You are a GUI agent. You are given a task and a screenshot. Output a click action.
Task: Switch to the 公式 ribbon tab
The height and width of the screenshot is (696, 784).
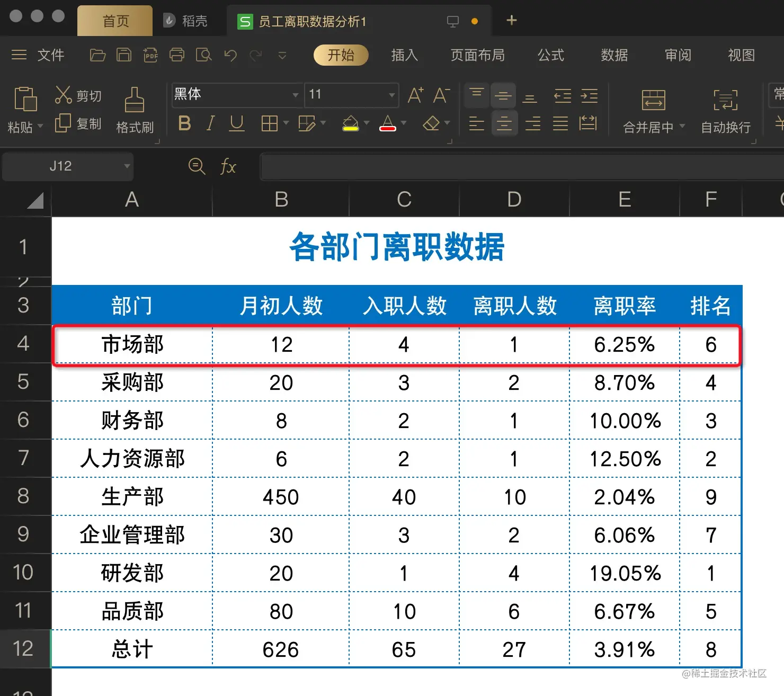pos(551,55)
